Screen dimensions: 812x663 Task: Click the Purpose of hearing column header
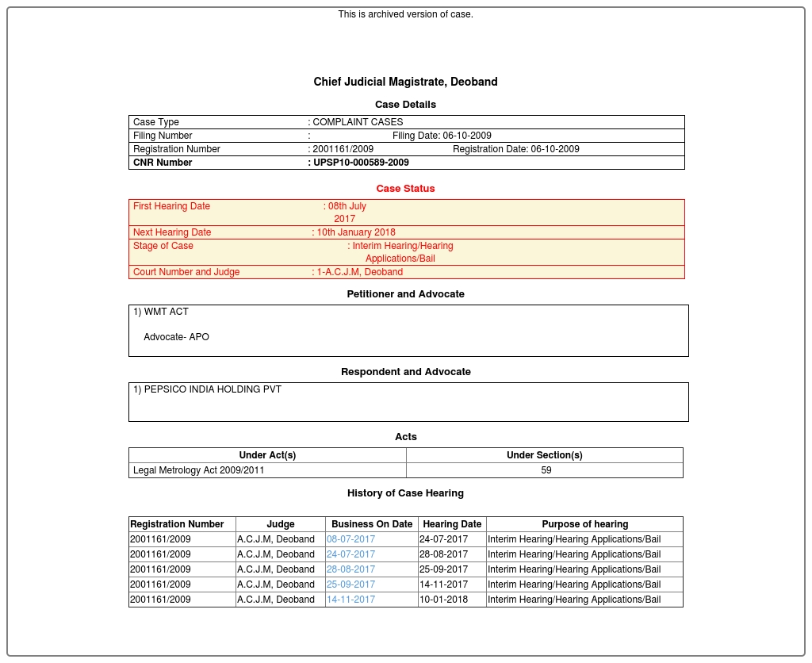tap(584, 524)
